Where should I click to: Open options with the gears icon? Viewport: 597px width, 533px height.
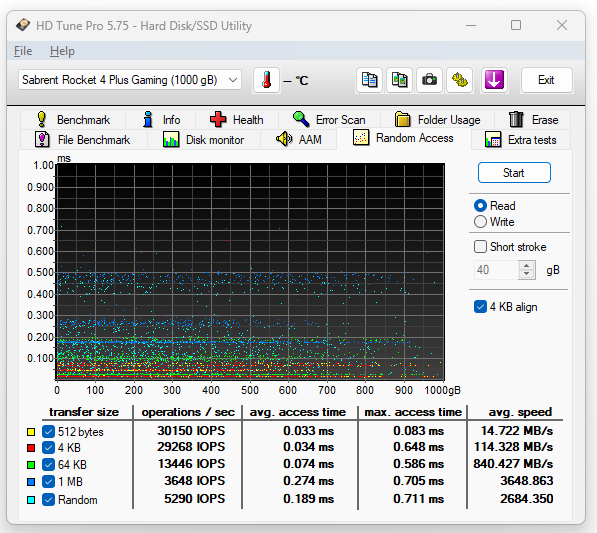pos(460,80)
